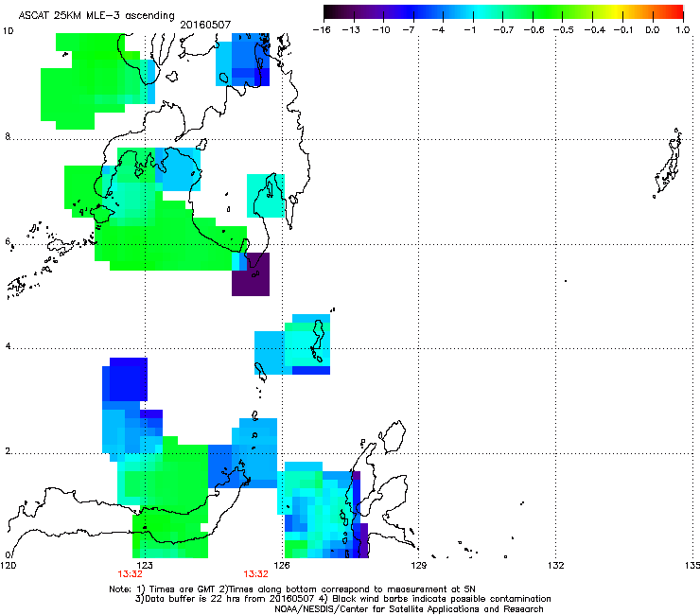Image resolution: width=700 pixels, height=615 pixels.
Task: Select the date label 20160507
Action: 205,25
